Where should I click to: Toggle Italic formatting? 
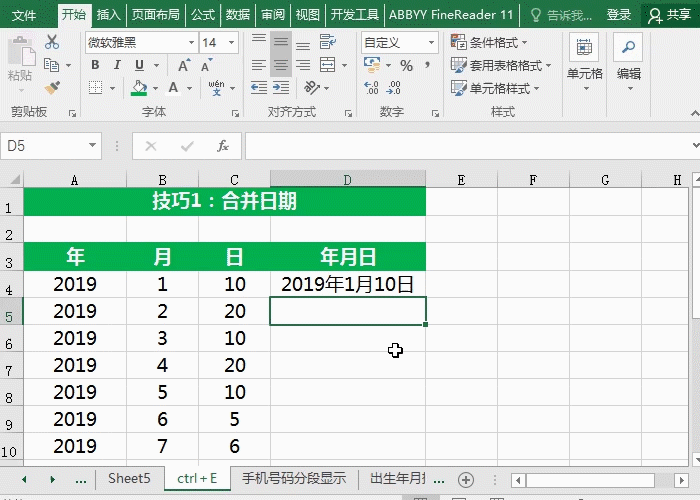(x=117, y=66)
